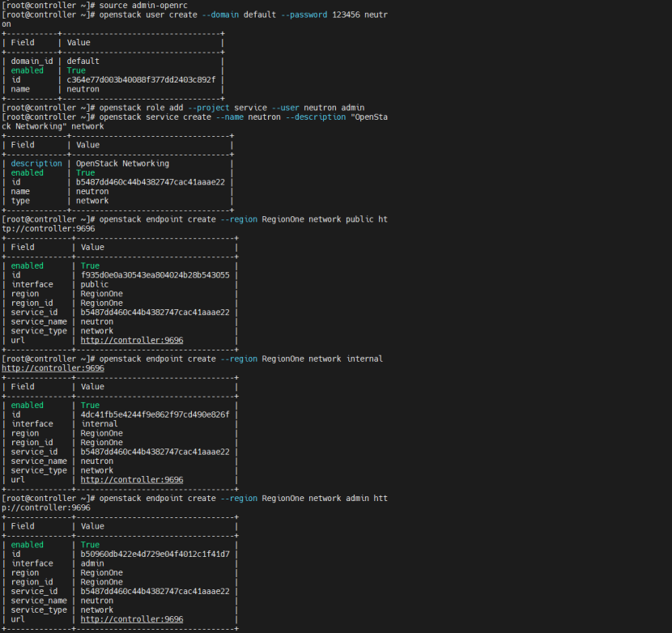Click the 'admin' interface value in the last table
Screen dimensions: 672x633
(x=92, y=563)
